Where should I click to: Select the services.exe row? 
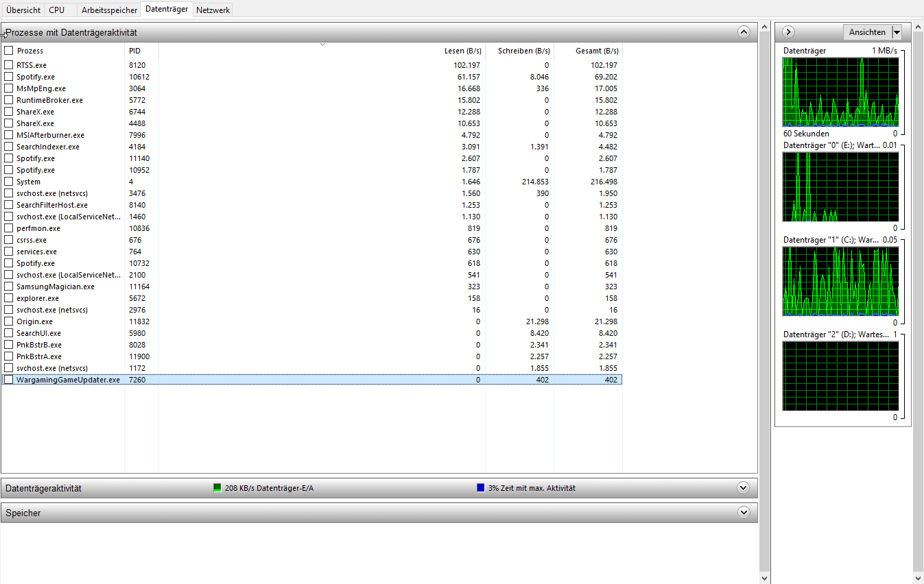pos(311,252)
